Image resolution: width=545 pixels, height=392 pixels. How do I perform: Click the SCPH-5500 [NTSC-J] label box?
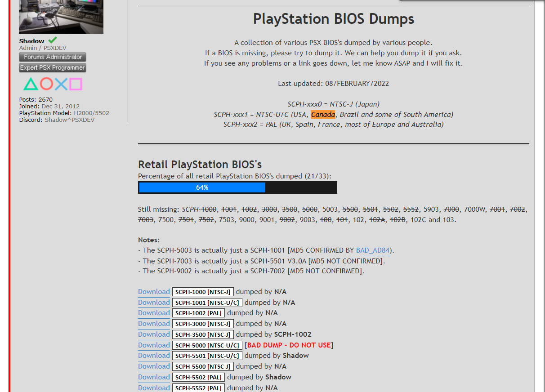pos(203,366)
